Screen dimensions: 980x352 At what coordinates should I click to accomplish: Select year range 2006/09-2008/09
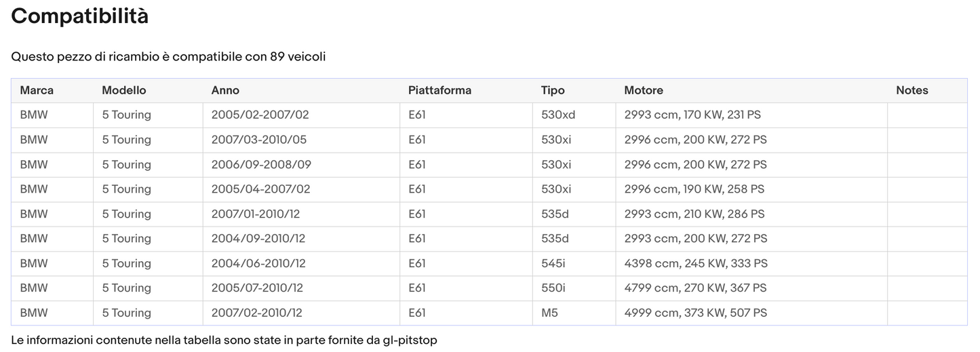261,165
